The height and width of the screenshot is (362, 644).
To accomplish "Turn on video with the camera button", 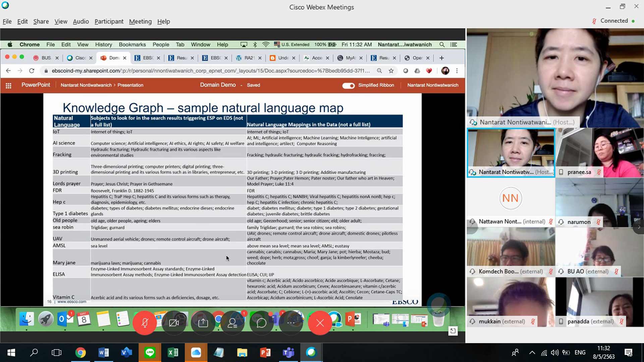I will tap(174, 323).
